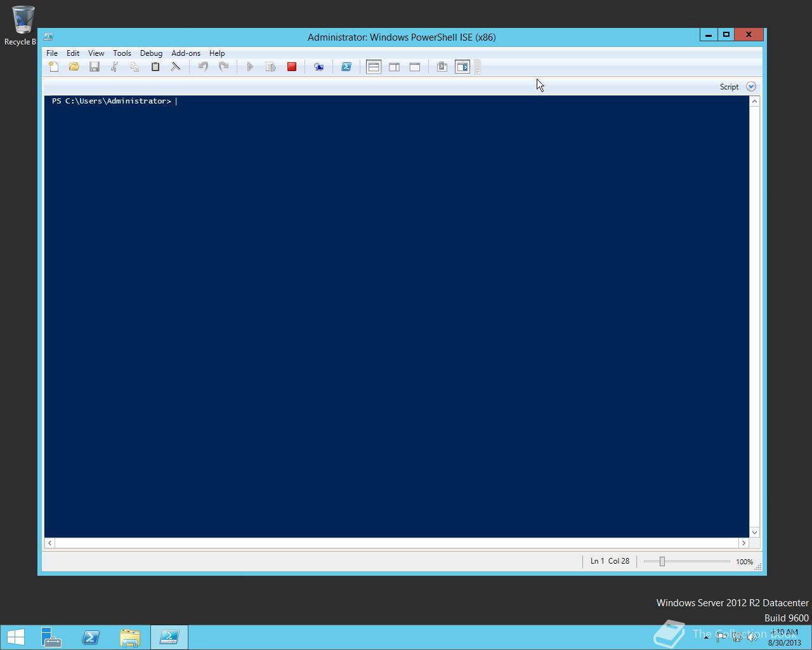
Task: Click the date 8/30/2013 in the taskbar clock
Action: [x=785, y=642]
